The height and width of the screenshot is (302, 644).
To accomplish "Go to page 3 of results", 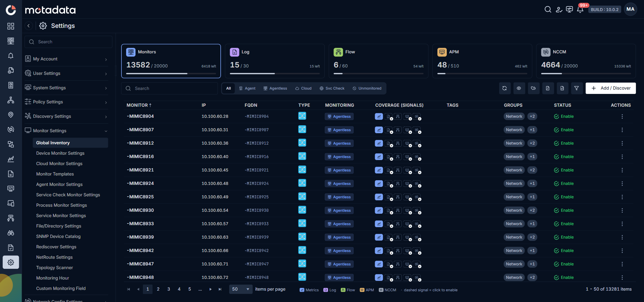I will (169, 289).
